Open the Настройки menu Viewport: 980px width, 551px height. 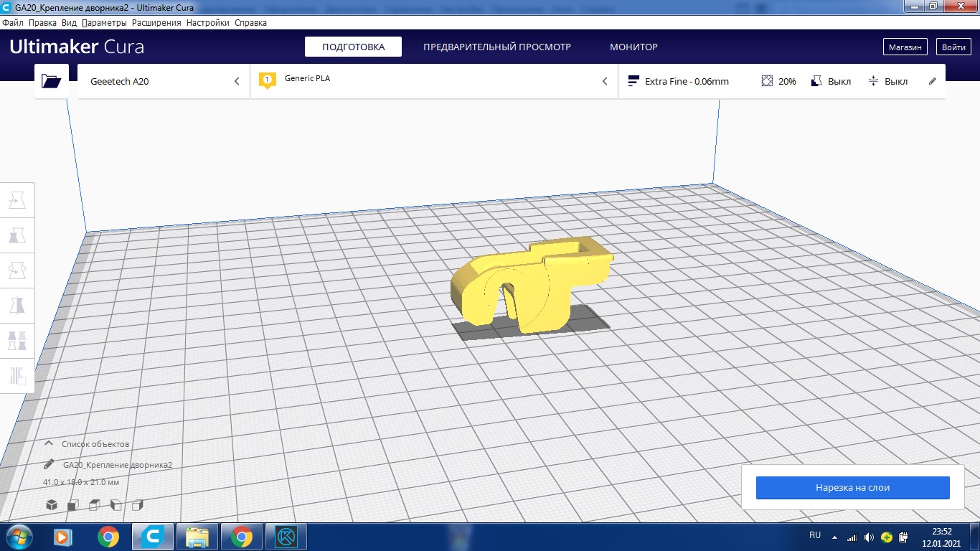pyautogui.click(x=208, y=22)
